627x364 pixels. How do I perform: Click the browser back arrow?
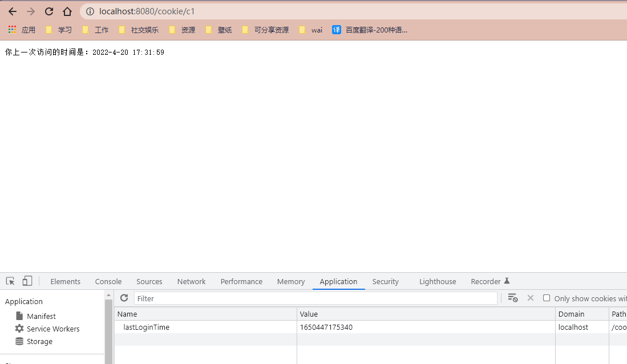[x=13, y=11]
